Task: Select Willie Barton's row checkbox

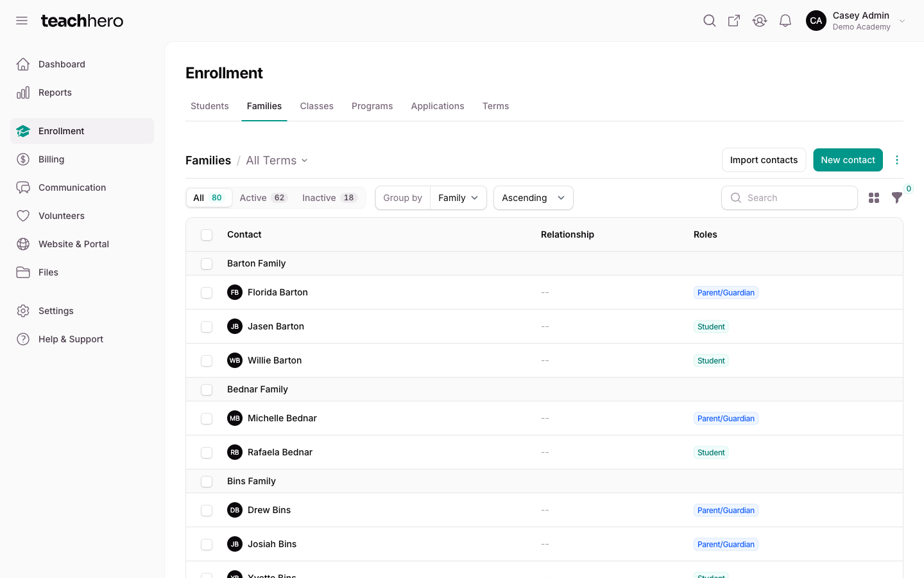Action: 207,361
